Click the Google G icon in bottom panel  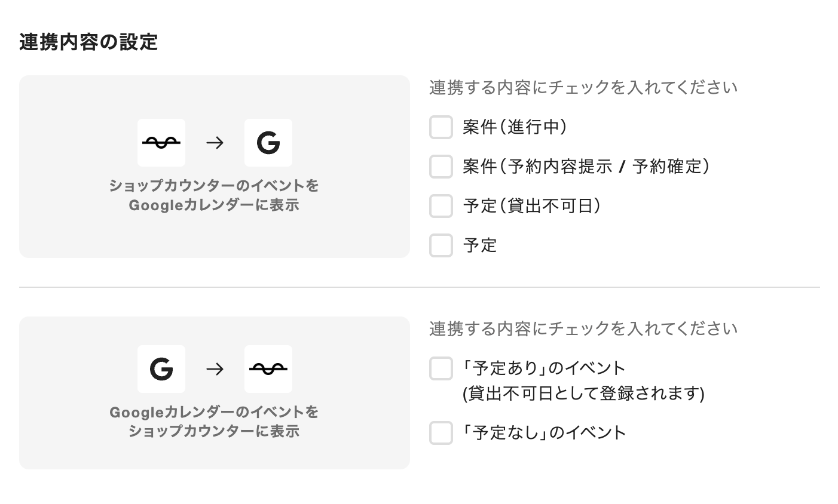(x=161, y=369)
